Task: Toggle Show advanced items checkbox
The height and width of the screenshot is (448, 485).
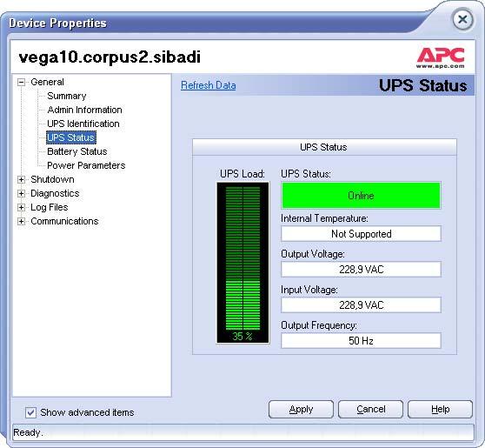Action: tap(30, 412)
